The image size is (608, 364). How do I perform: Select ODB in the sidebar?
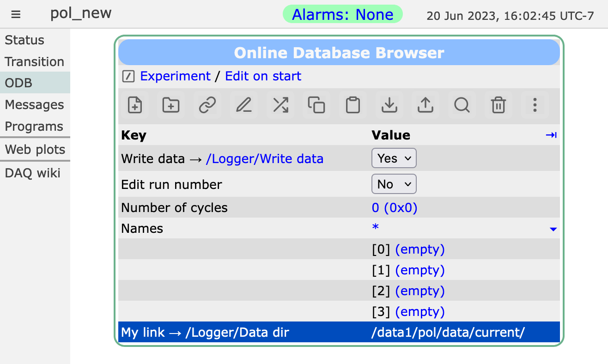35,83
